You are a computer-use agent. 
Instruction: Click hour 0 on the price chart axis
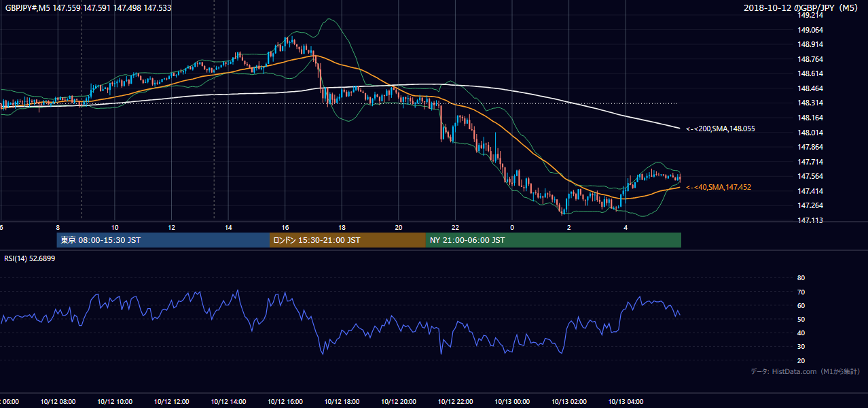click(x=512, y=227)
